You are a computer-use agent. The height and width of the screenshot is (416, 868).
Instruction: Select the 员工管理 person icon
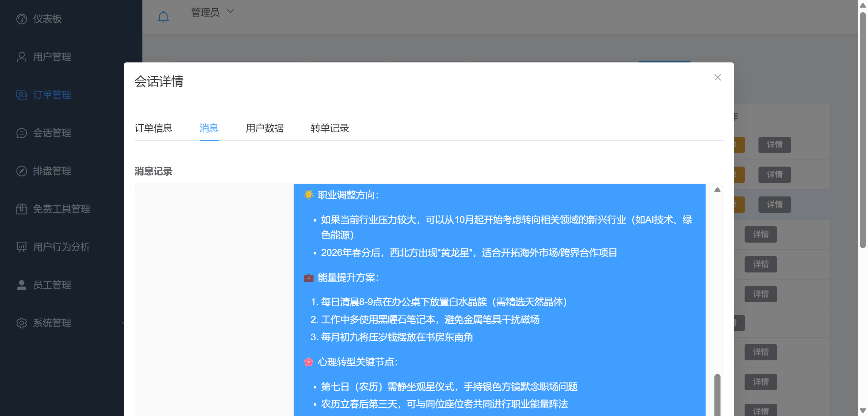tap(21, 285)
